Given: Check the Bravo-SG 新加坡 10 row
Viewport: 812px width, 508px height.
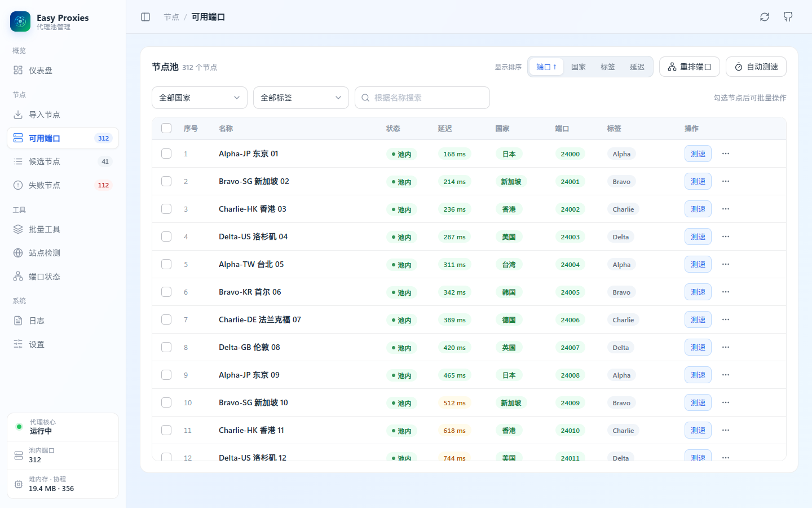Looking at the screenshot, I should point(166,402).
